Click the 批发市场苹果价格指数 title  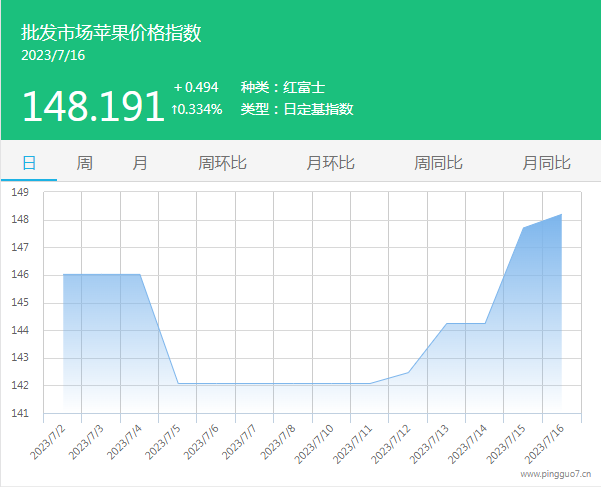(x=111, y=33)
